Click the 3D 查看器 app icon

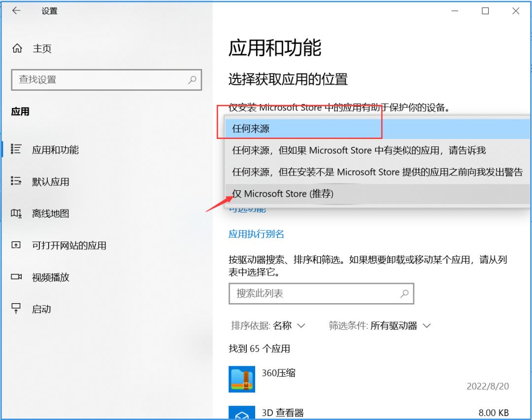tap(241, 412)
